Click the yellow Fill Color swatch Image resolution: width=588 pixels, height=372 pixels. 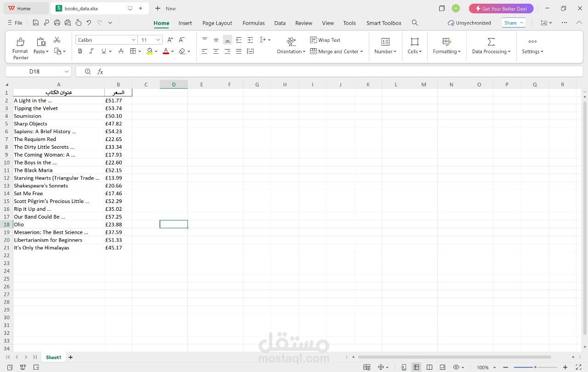149,51
